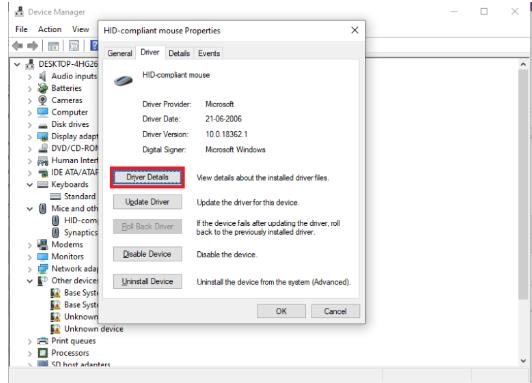Collapse the Other devices node
532x383 pixels.
pyautogui.click(x=30, y=281)
